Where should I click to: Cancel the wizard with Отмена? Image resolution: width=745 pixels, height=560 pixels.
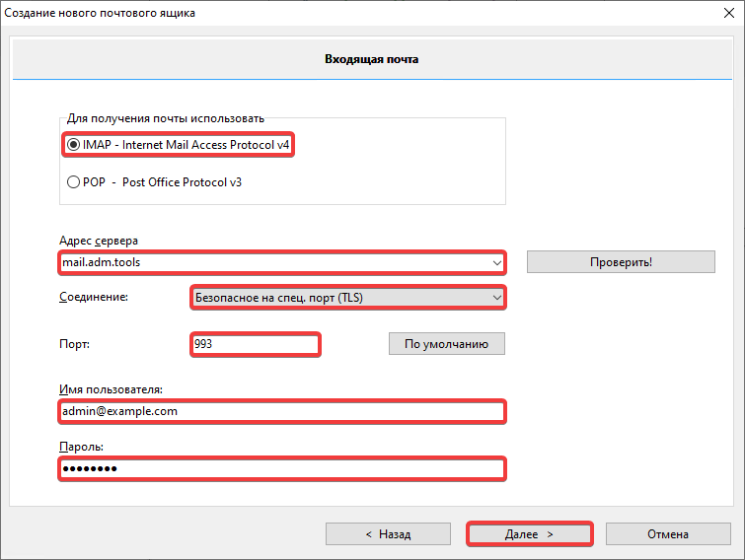click(x=668, y=534)
